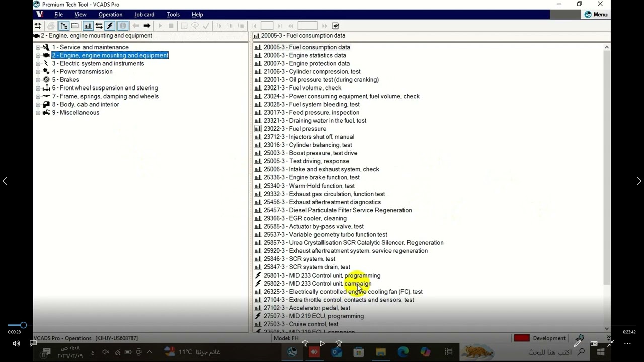Open the Job card menu

click(x=144, y=15)
